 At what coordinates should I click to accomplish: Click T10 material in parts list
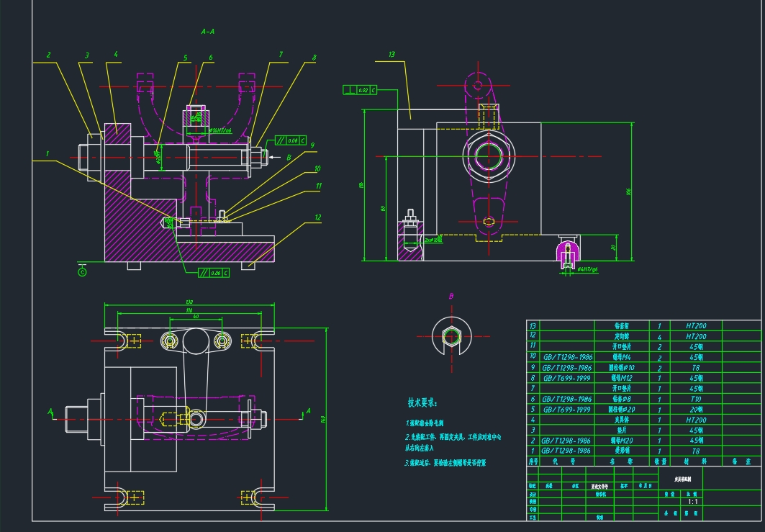696,400
